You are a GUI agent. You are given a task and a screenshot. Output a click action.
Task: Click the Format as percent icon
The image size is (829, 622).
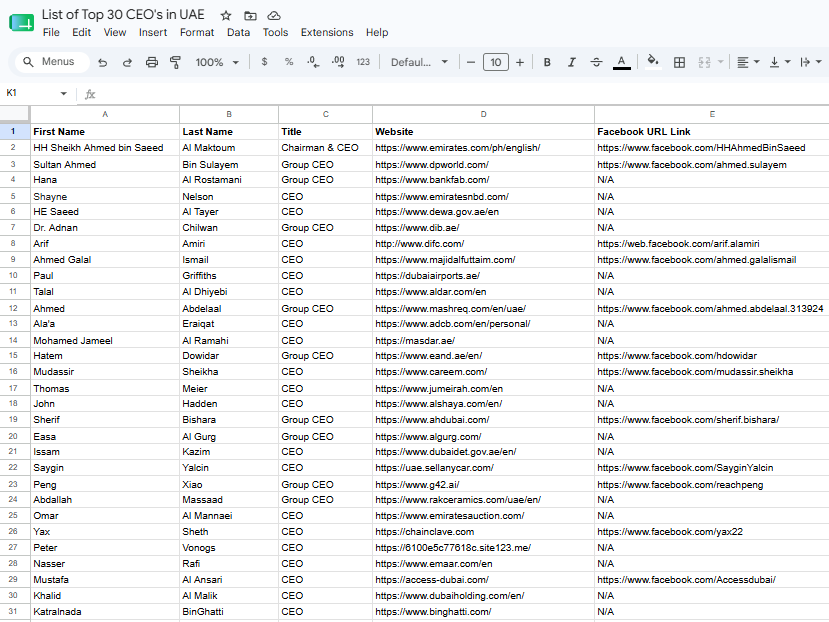tap(289, 62)
